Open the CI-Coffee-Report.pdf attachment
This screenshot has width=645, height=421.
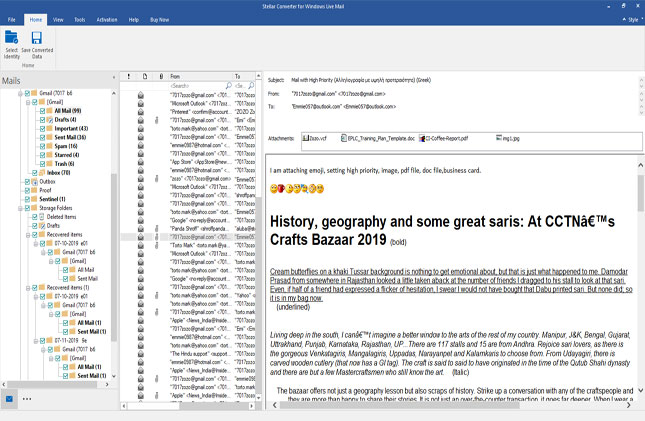pos(443,138)
